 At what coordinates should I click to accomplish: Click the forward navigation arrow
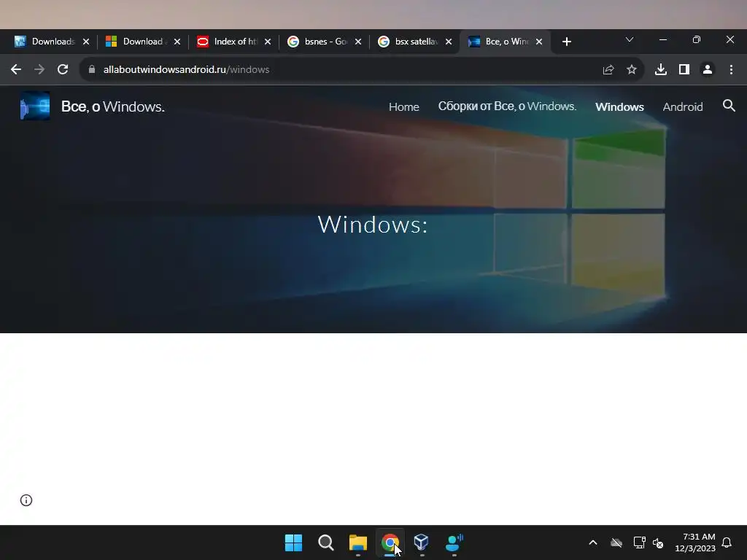pos(39,69)
